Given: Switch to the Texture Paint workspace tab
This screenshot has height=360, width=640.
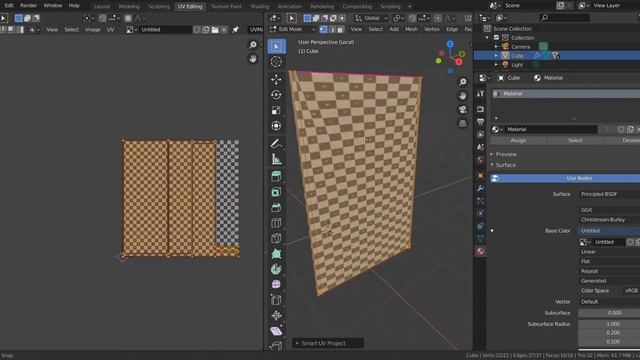Looking at the screenshot, I should [x=226, y=7].
